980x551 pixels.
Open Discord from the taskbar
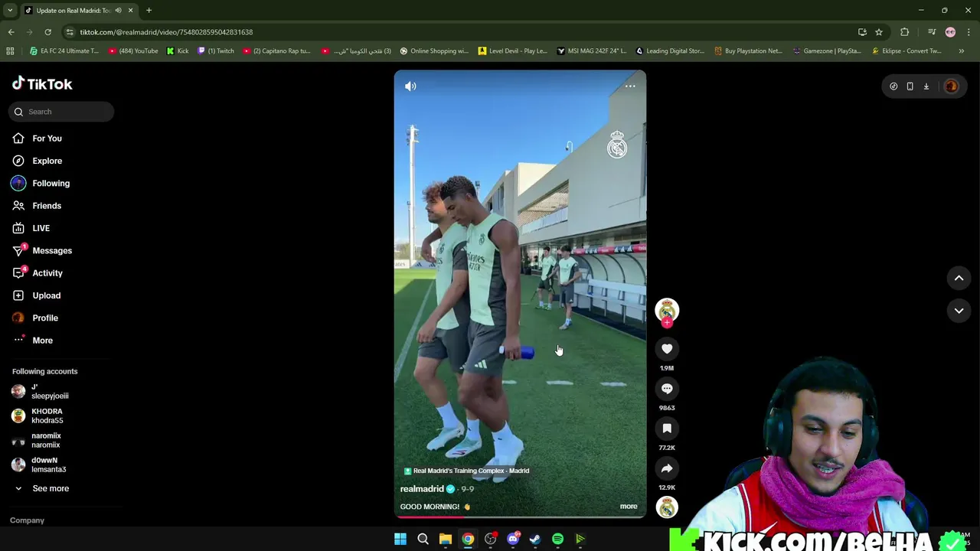point(513,540)
